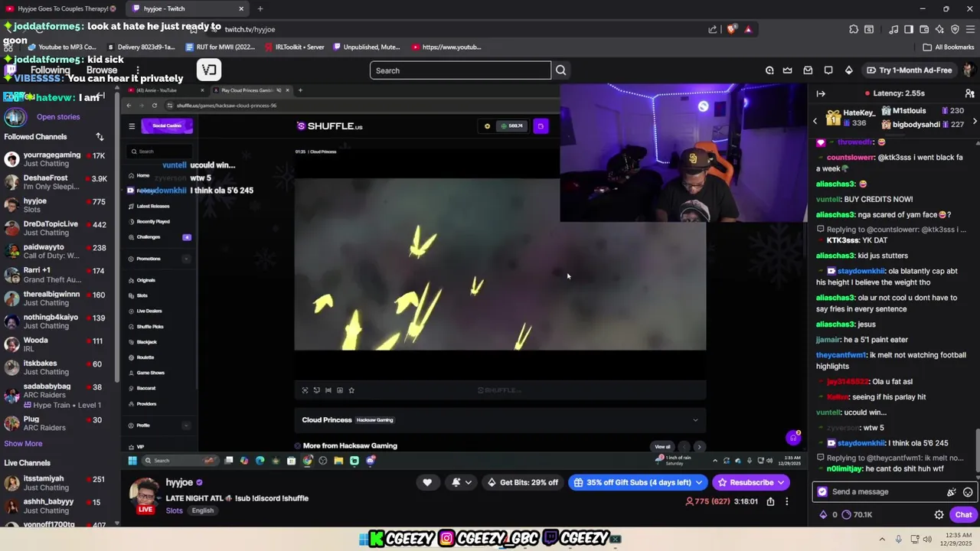980x551 pixels.
Task: Click the system volume speaker icon in tray
Action: 927,539
